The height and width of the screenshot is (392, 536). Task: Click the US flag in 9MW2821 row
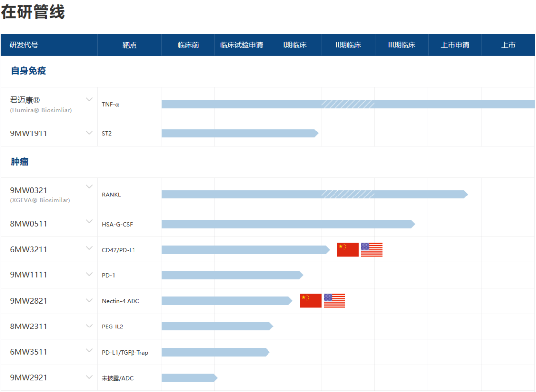point(335,301)
